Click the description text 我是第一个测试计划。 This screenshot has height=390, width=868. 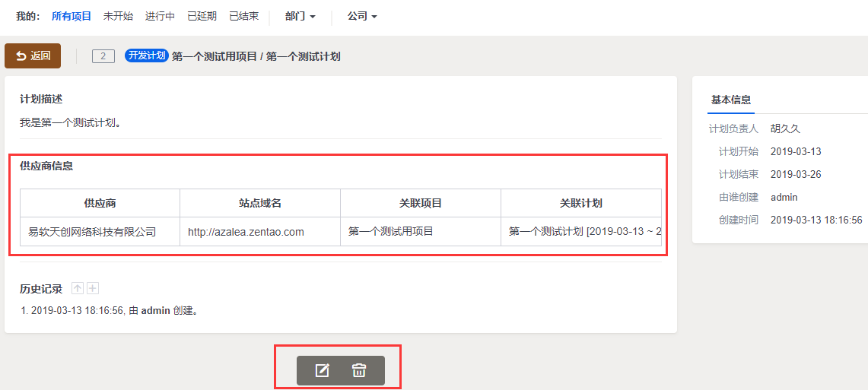click(70, 123)
